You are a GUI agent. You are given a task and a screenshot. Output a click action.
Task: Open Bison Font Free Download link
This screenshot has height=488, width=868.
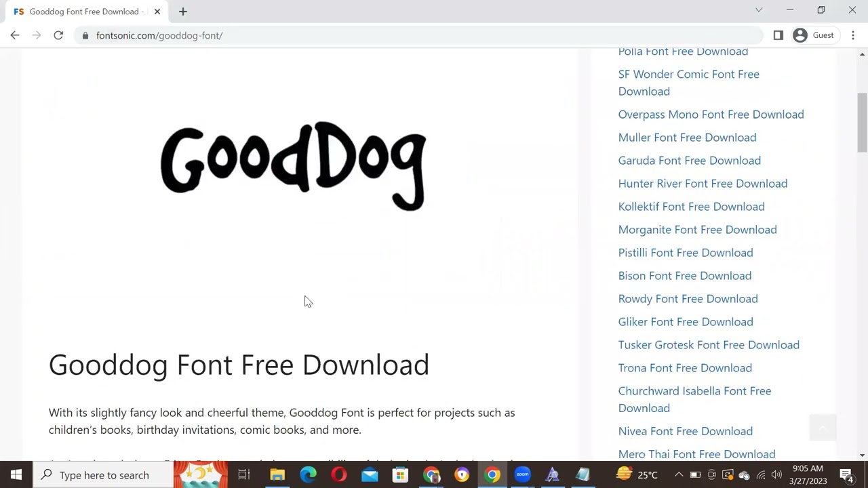point(684,276)
